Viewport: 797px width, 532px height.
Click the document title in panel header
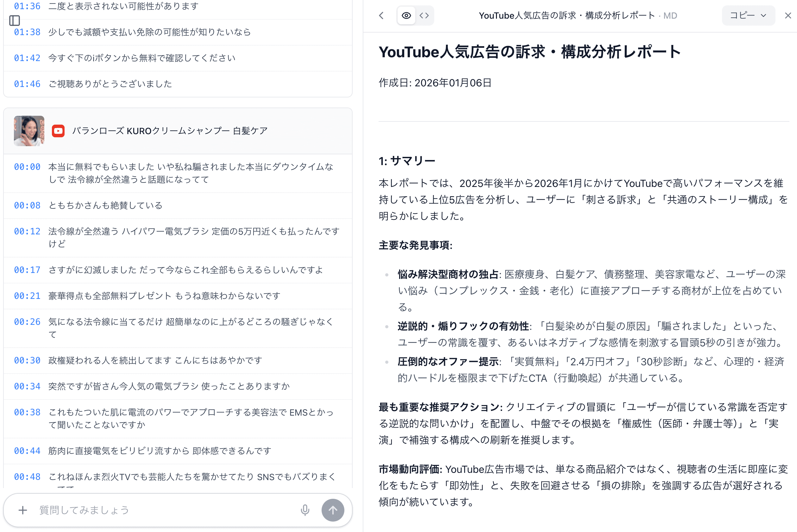(x=567, y=15)
